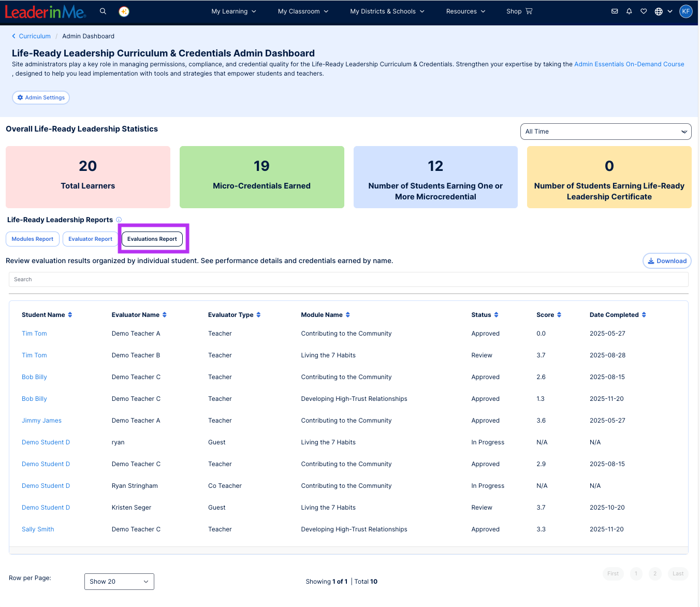Viewport: 700px width, 607px height.
Task: Sort table by Score
Action: (559, 315)
